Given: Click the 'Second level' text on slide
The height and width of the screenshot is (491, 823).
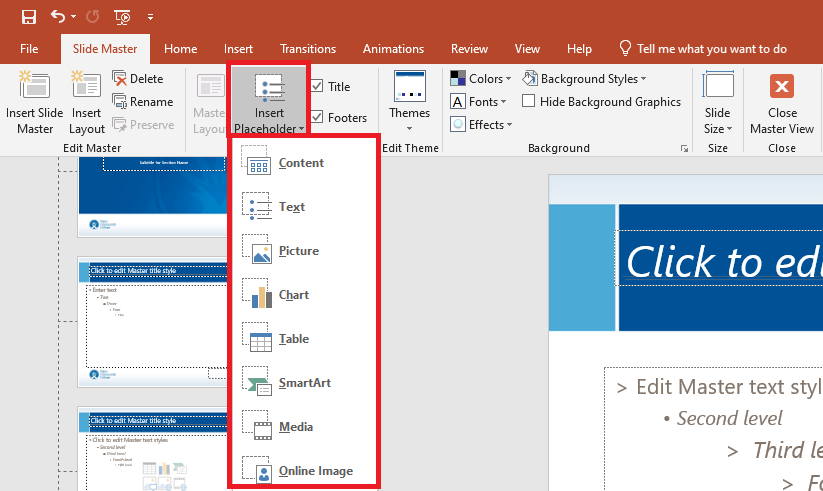Looking at the screenshot, I should pos(729,419).
